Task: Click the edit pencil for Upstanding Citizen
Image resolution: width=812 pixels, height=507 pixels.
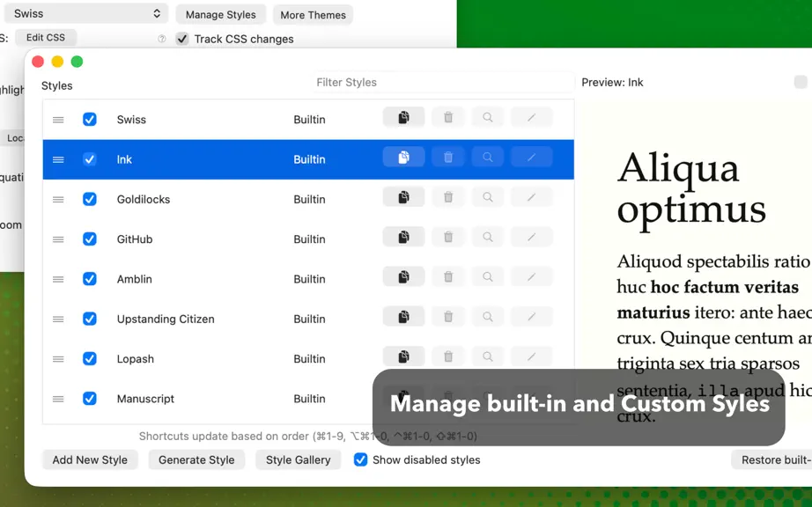Action: tap(531, 317)
